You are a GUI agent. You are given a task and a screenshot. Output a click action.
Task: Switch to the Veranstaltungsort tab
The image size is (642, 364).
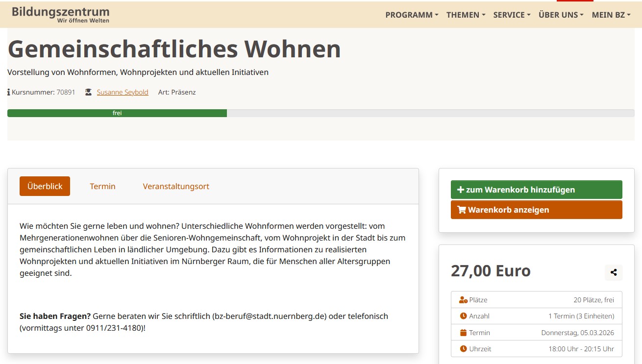[176, 186]
